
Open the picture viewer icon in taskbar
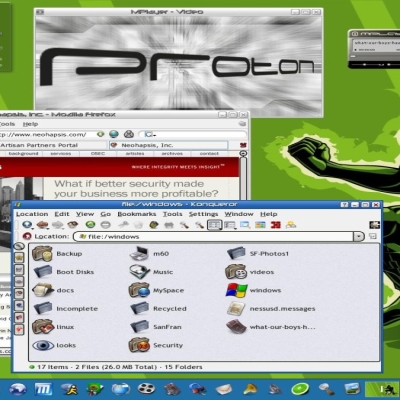[x=352, y=389]
